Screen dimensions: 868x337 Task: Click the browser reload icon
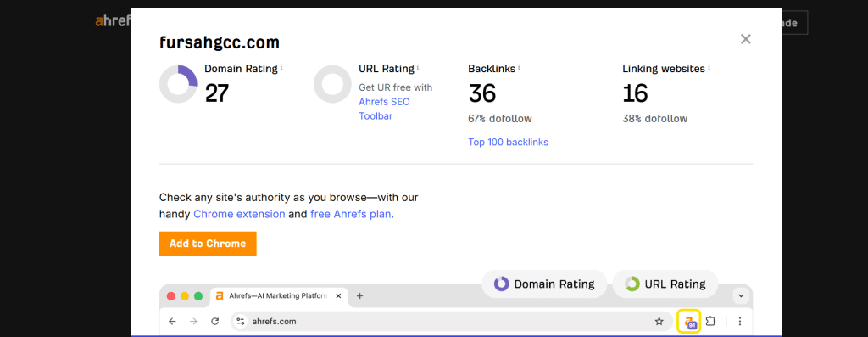[x=214, y=321]
